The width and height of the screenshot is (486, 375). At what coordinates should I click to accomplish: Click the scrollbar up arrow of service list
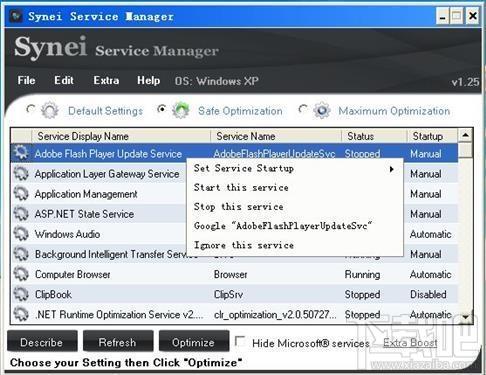[465, 135]
